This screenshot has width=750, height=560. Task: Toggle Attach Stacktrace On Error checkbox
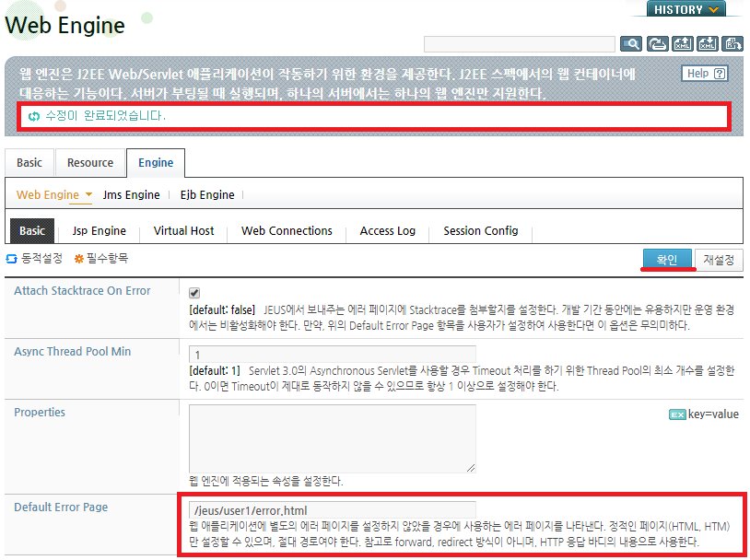pyautogui.click(x=194, y=293)
